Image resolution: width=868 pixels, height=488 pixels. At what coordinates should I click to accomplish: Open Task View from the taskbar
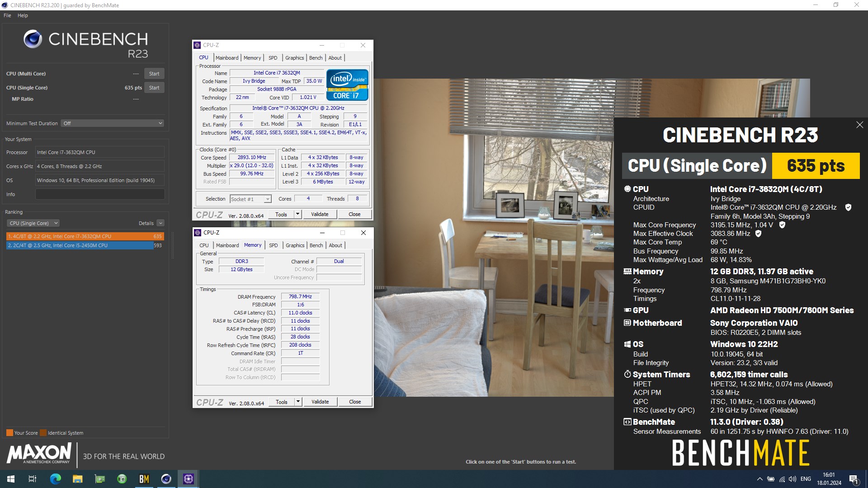[x=33, y=479]
